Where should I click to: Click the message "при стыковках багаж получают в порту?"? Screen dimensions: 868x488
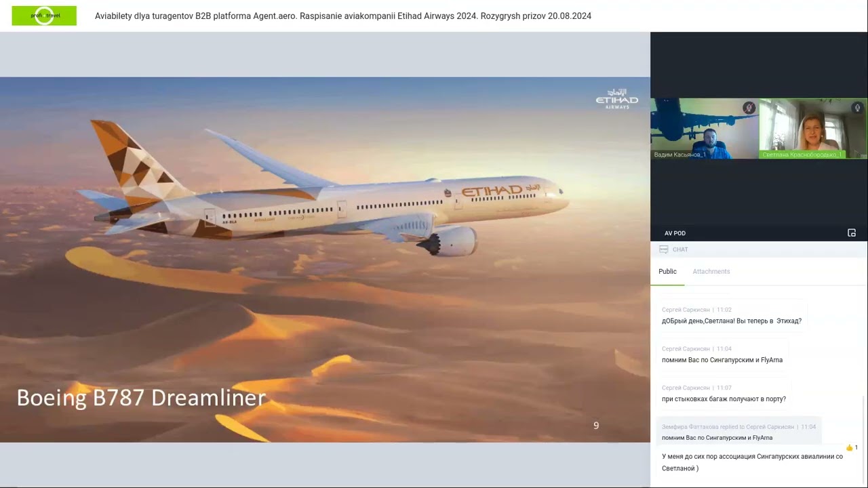pos(724,399)
